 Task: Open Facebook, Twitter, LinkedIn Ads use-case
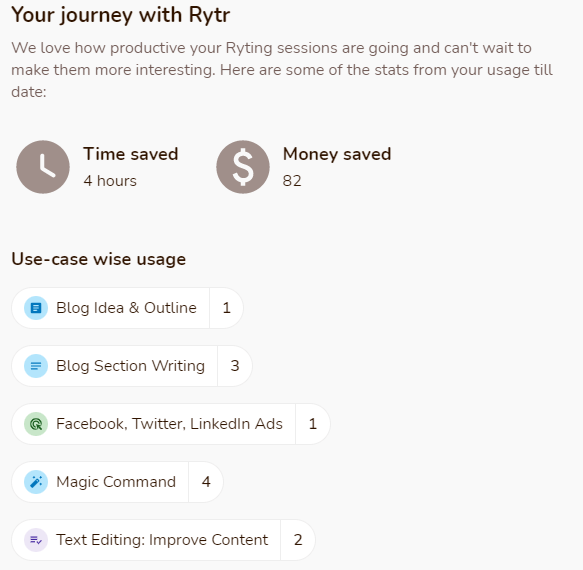click(x=171, y=424)
